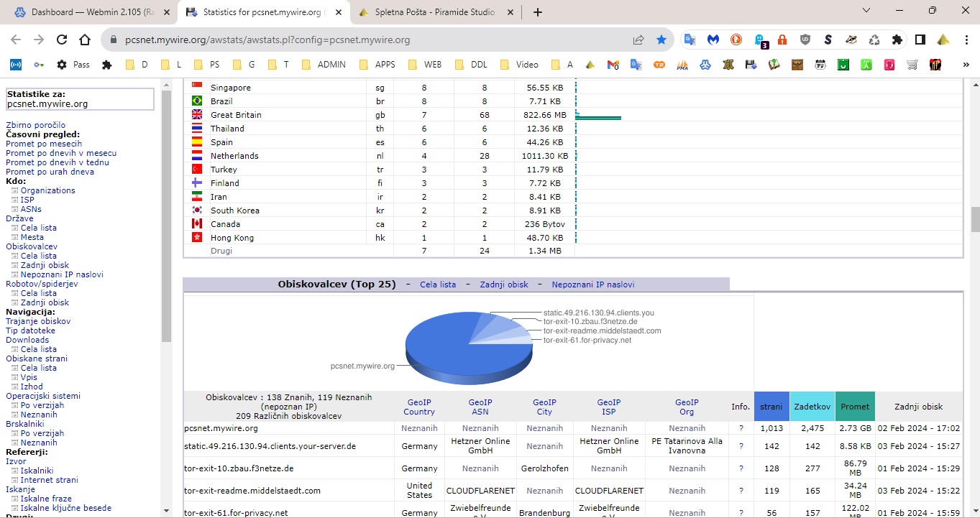Open Promet po mesecih report
This screenshot has width=980, height=518.
(x=44, y=144)
